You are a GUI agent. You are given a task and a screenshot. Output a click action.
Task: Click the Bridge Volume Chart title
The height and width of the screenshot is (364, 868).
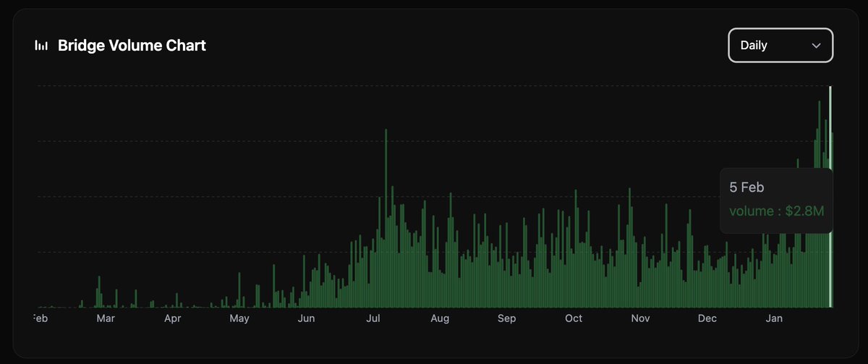pos(132,46)
